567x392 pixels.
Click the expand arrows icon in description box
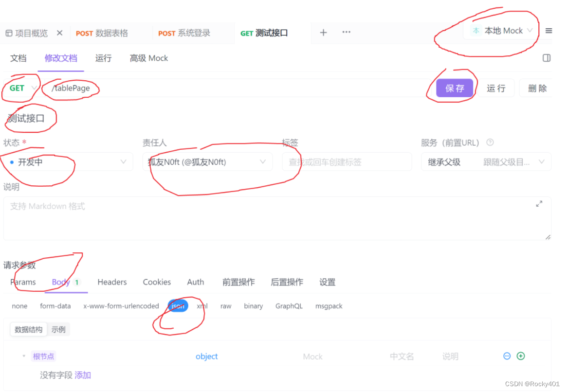[539, 204]
